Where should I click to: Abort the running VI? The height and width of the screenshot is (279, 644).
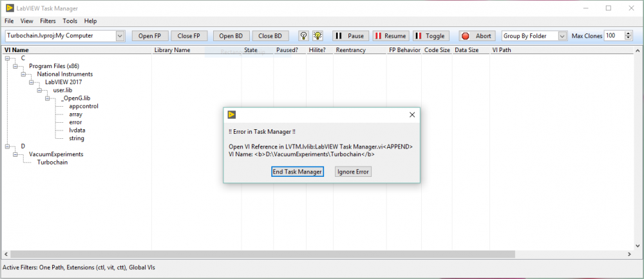(x=477, y=36)
